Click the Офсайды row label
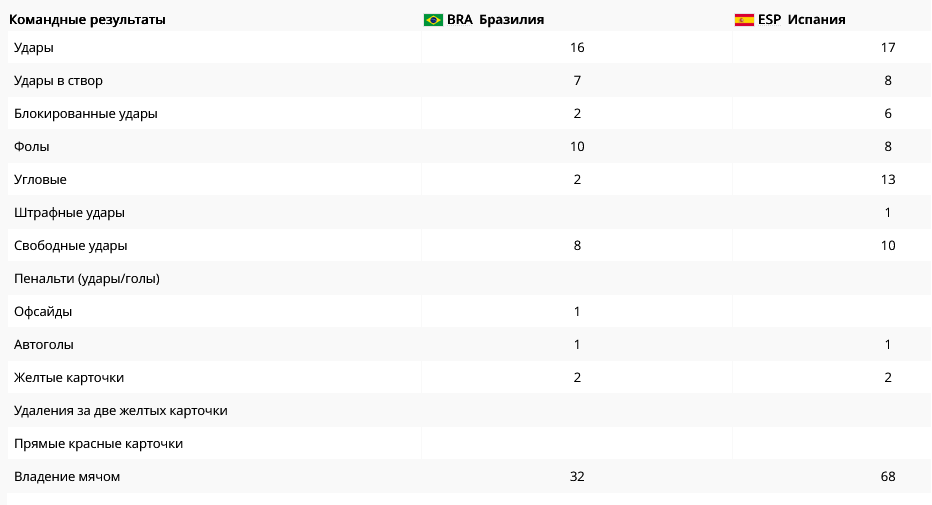The width and height of the screenshot is (932, 505). pyautogui.click(x=43, y=311)
